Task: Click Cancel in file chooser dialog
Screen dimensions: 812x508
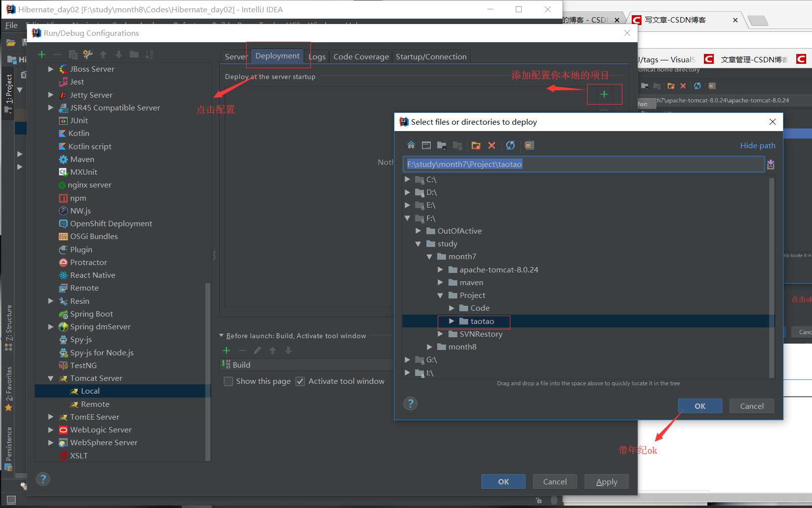Action: [752, 406]
